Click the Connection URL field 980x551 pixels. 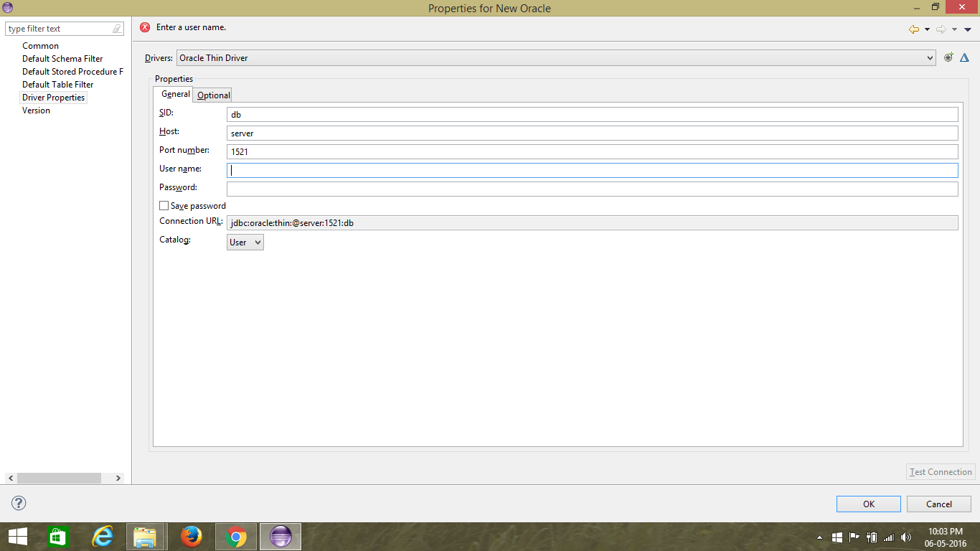[593, 222]
